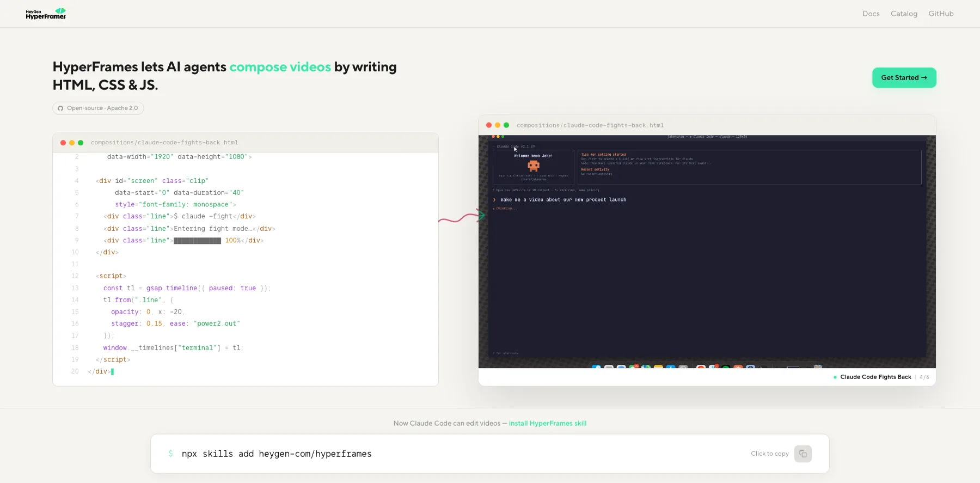This screenshot has width=980, height=483.
Task: Click the "Now Claude Code can edit videos" text
Action: (447, 423)
